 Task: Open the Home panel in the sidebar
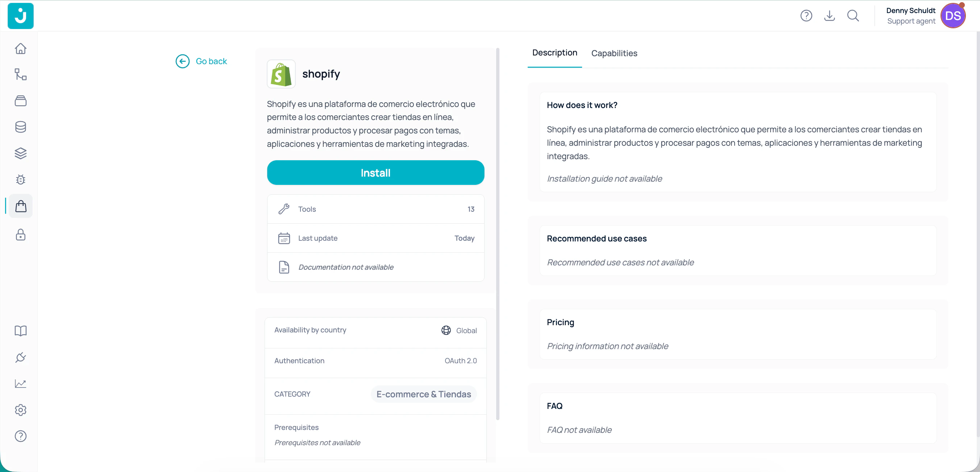pyautogui.click(x=21, y=48)
